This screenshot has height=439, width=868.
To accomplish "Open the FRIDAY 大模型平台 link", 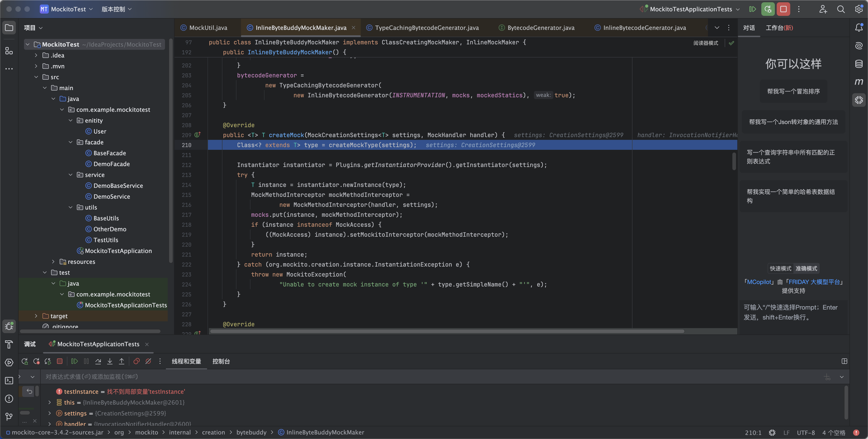I will [x=814, y=282].
